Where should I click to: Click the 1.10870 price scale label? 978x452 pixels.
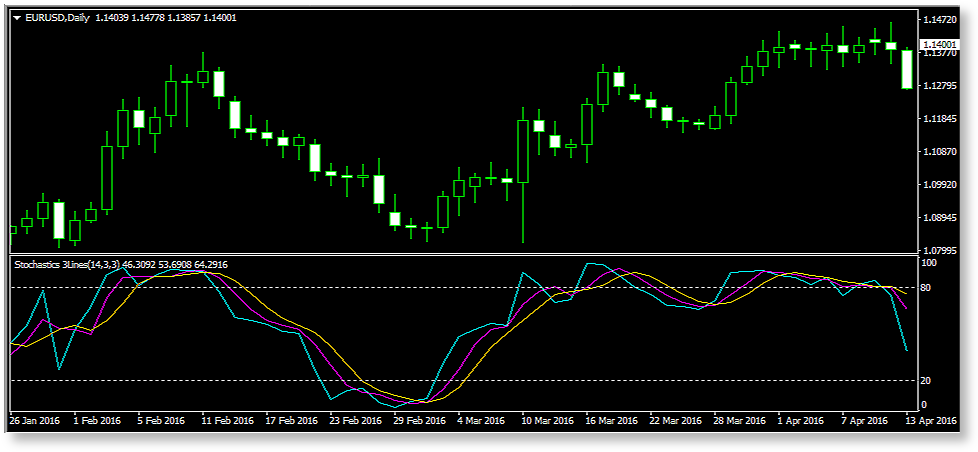coord(941,152)
